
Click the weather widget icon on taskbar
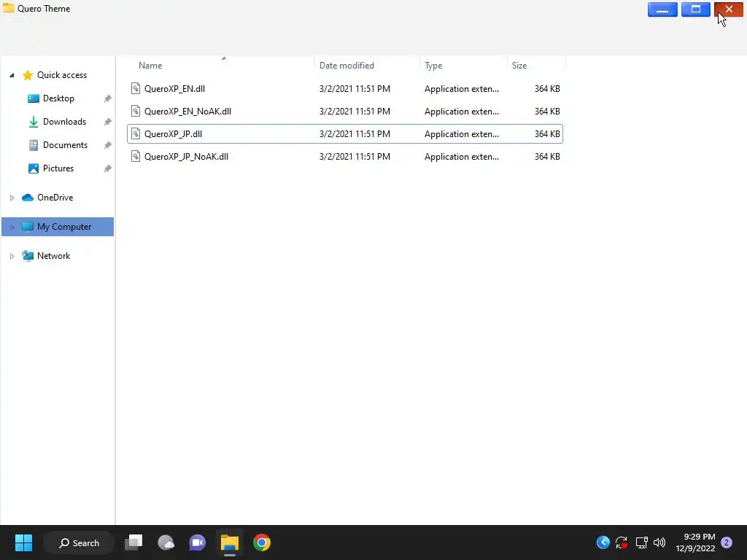click(166, 542)
